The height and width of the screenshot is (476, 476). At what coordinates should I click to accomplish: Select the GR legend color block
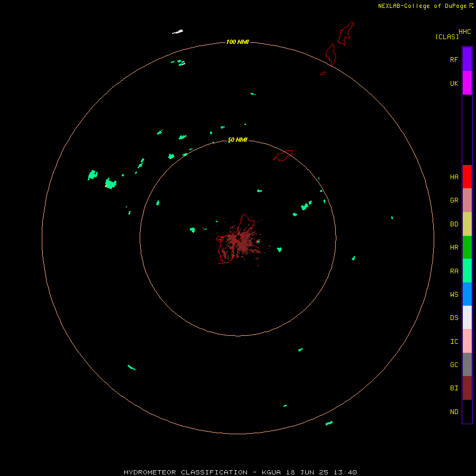[467, 200]
